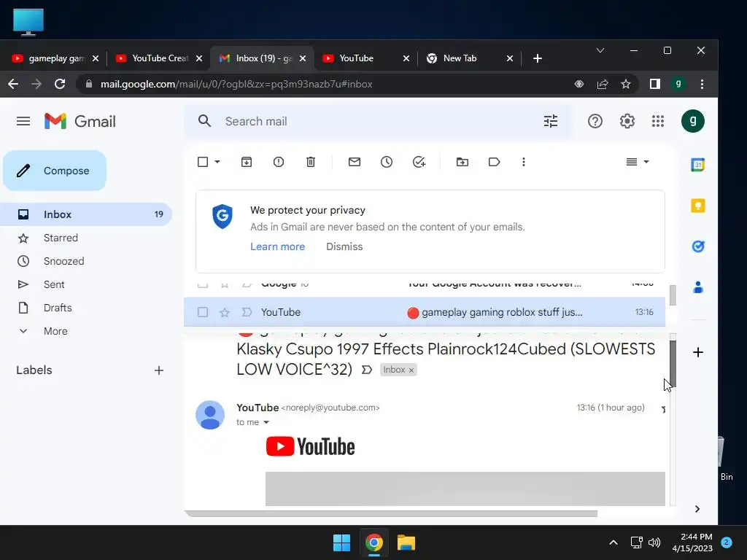
Task: Hide side panel arrow at bottom right
Action: [697, 508]
